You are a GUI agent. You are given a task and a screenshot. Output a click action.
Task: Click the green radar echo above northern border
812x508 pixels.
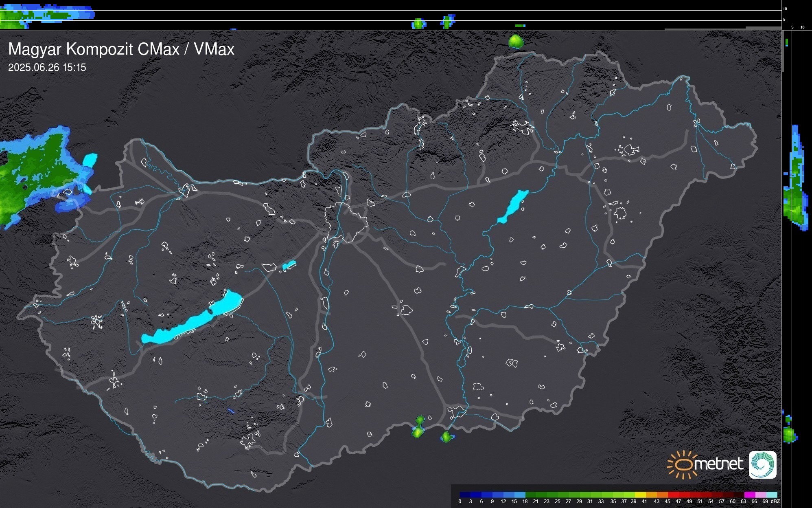pos(516,41)
